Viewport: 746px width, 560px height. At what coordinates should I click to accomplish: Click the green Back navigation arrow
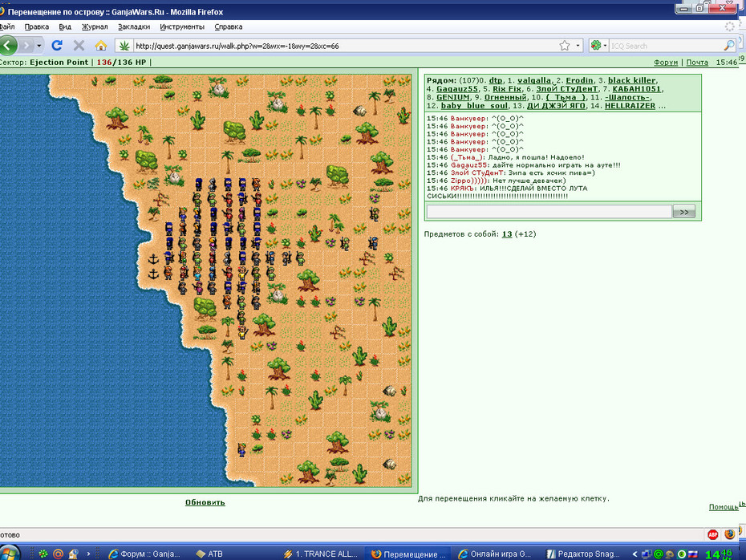coord(7,46)
